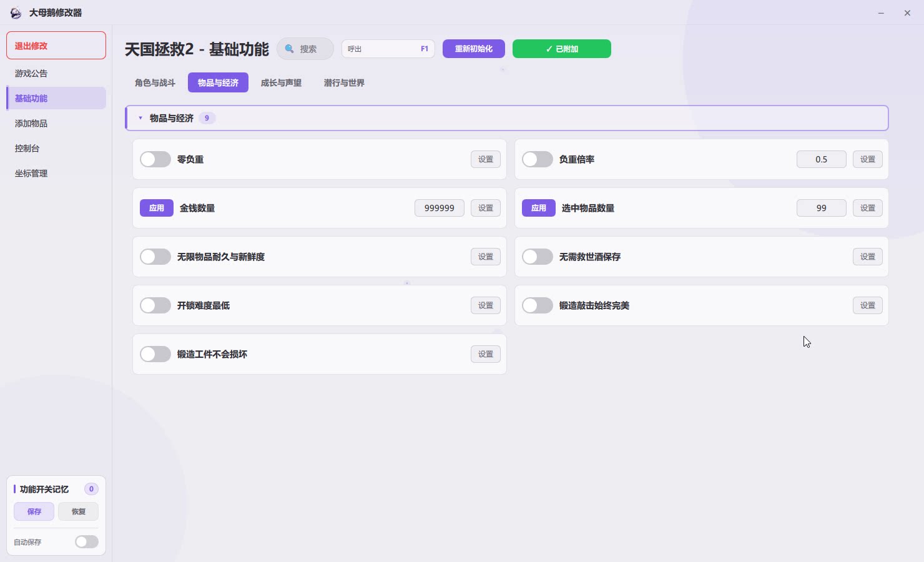Open 控制台 sidebar page

(x=56, y=148)
